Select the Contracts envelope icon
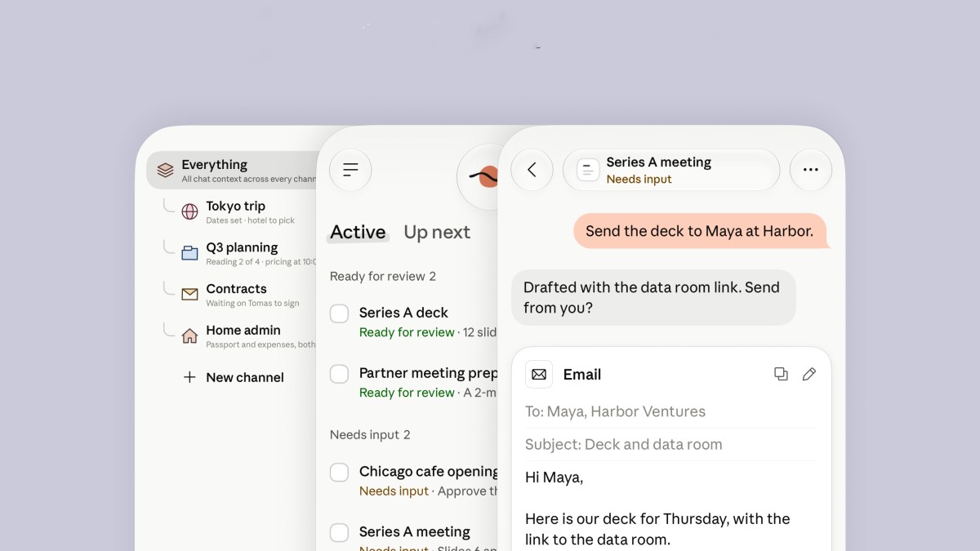 pyautogui.click(x=189, y=295)
